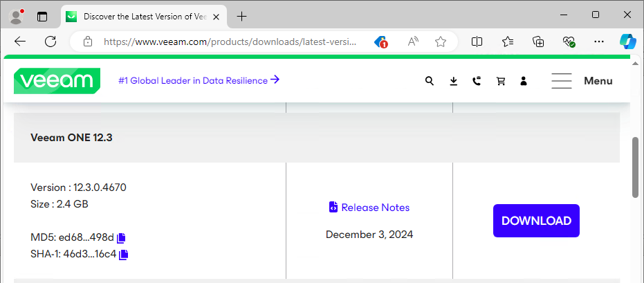644x283 pixels.
Task: Select the Veeam ONE 12.3 heading
Action: tap(71, 138)
